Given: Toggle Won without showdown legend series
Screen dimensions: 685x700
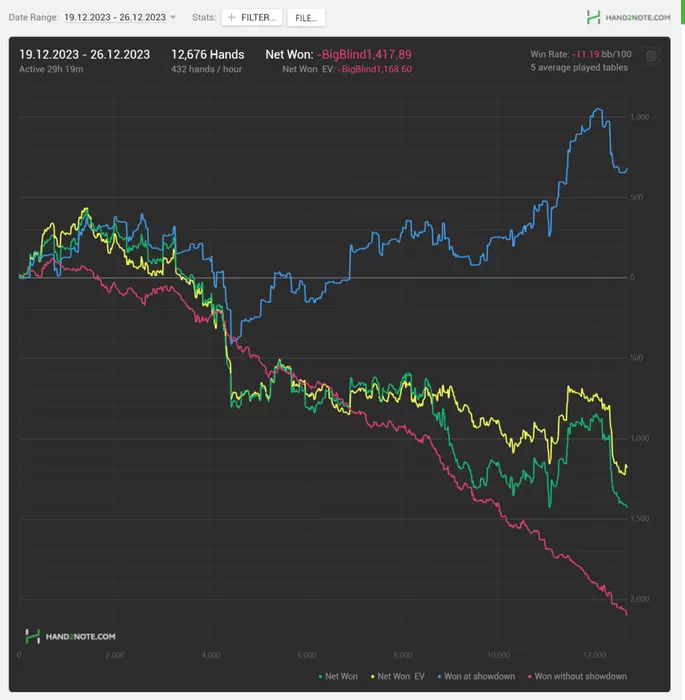Looking at the screenshot, I should pos(577,676).
